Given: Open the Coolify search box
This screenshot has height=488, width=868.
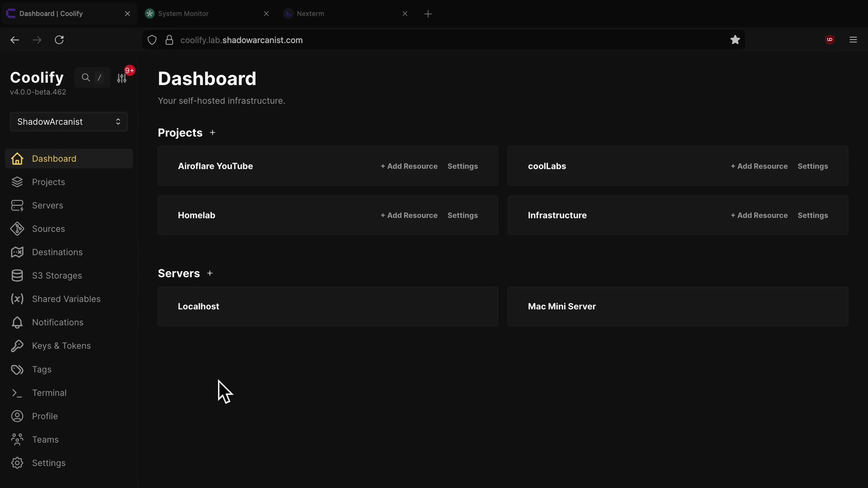Looking at the screenshot, I should tap(92, 78).
